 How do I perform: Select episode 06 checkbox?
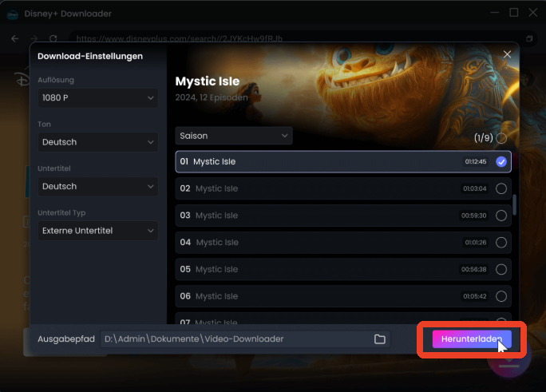[501, 296]
